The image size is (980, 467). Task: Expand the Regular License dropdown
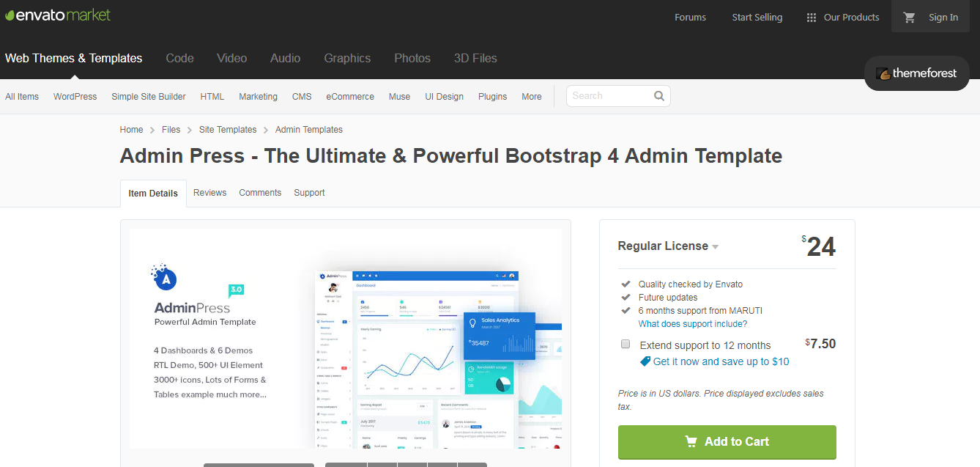pos(668,246)
